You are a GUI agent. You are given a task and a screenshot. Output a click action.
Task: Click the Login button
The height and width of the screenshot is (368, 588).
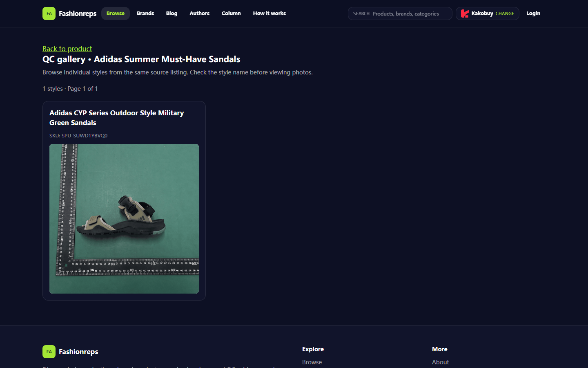[x=533, y=13]
